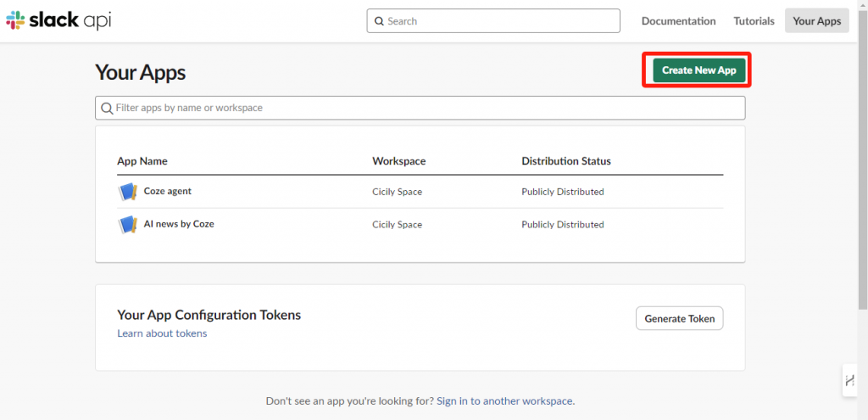
Task: Click Sign in to another workspace link
Action: [504, 400]
